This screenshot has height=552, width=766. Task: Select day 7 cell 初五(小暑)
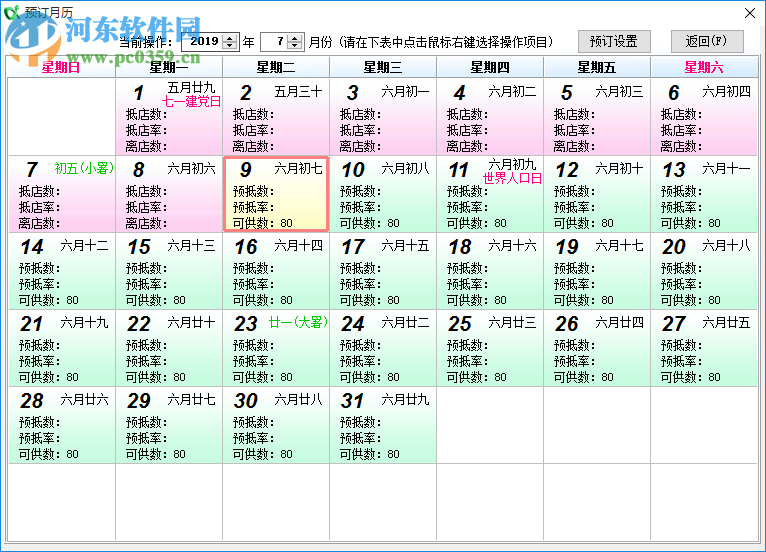[x=62, y=194]
